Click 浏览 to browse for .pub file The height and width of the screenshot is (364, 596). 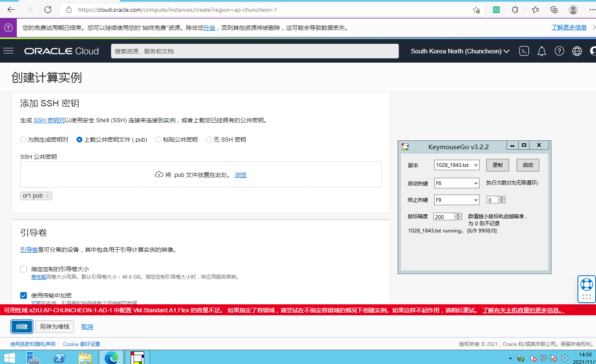pos(240,175)
